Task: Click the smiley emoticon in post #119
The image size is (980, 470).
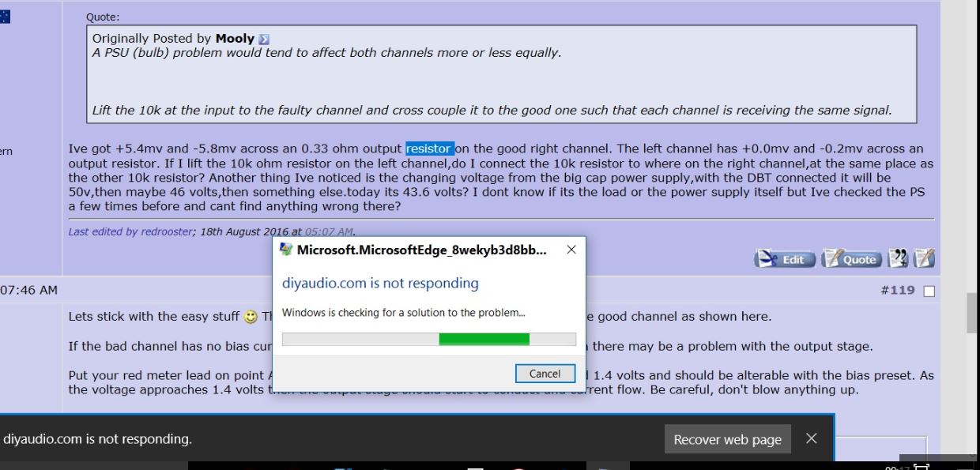Action: (x=251, y=318)
